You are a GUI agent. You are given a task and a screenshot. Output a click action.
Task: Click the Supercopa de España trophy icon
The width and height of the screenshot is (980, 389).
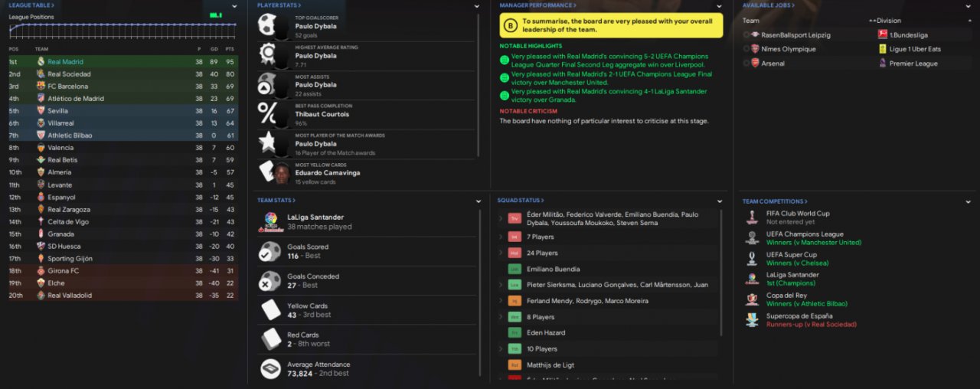(752, 320)
